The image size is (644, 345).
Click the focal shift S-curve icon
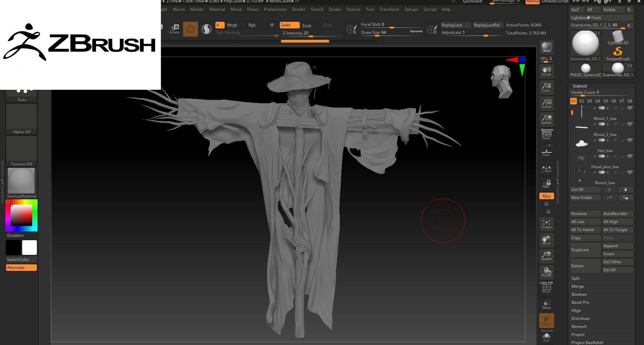coord(352,29)
